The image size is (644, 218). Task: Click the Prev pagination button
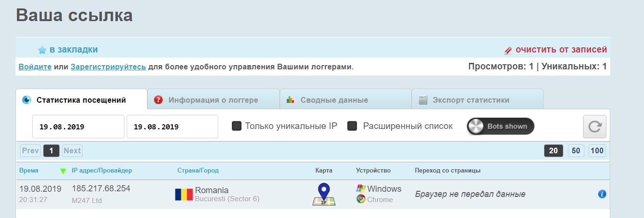(31, 150)
